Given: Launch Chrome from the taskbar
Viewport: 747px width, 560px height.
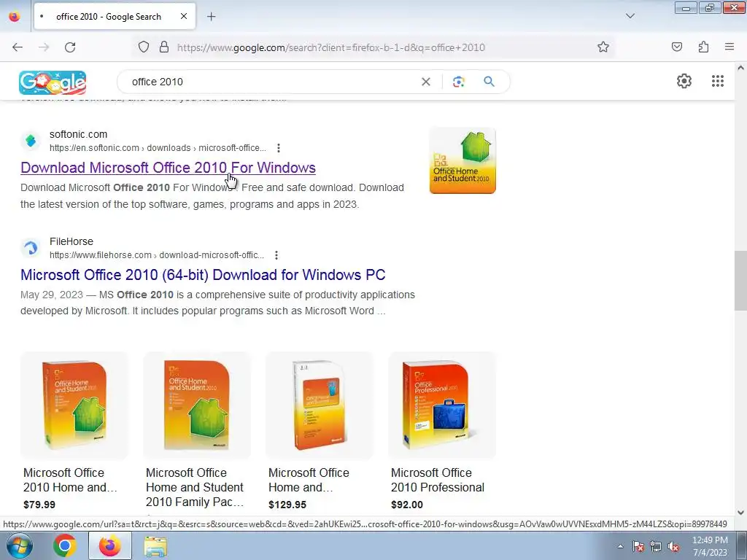Looking at the screenshot, I should click(x=65, y=545).
